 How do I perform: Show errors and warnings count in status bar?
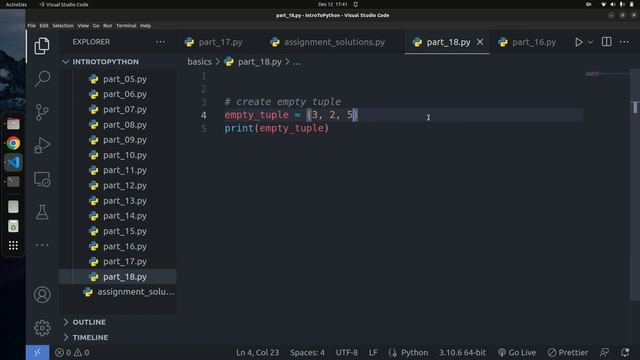[x=72, y=352]
